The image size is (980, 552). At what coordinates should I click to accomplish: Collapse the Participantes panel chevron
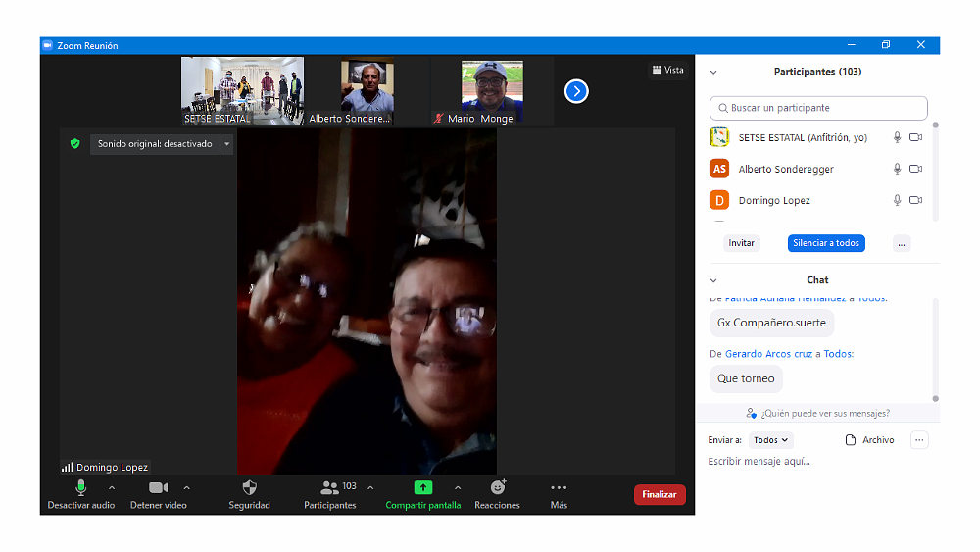point(713,72)
